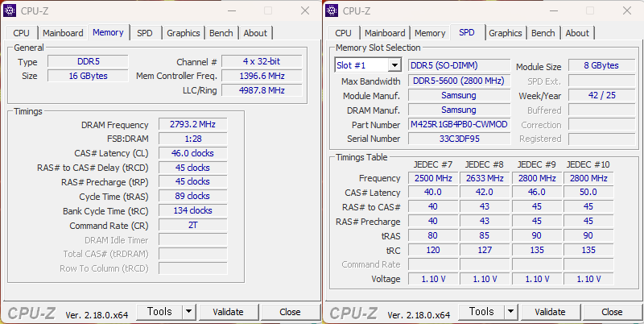This screenshot has width=644, height=324.
Task: Click the JEDEC #7 voltage 1.10 V cell
Action: (x=433, y=279)
